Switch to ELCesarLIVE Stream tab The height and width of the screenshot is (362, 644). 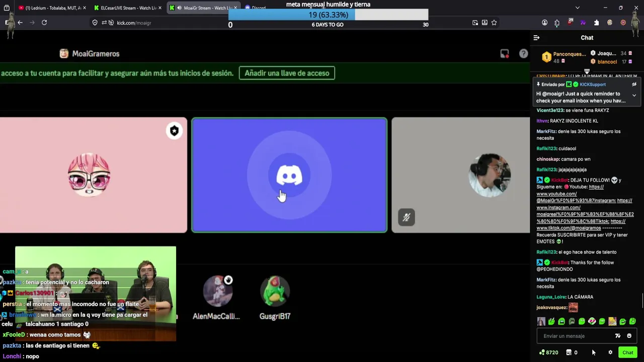coord(128,8)
